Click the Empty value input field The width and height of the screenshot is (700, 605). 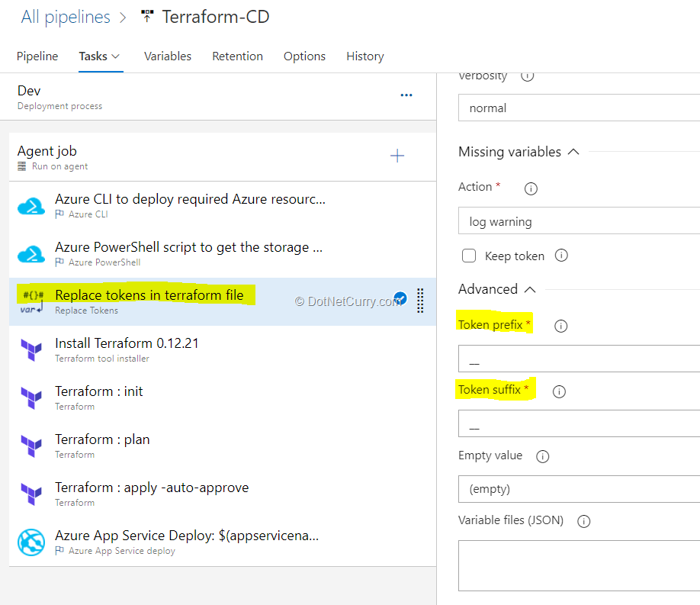tap(579, 489)
